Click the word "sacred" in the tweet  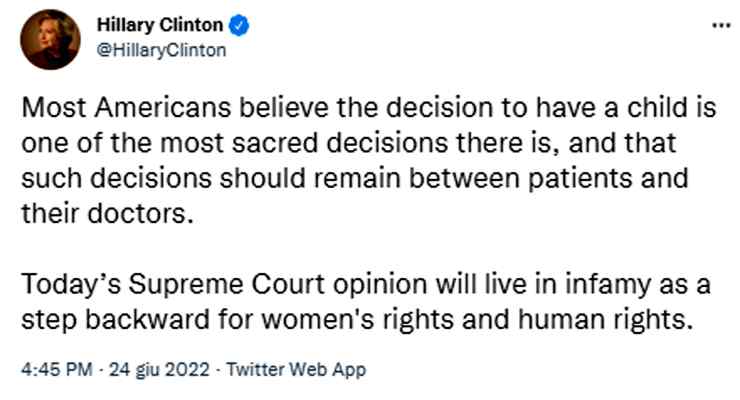point(272,141)
